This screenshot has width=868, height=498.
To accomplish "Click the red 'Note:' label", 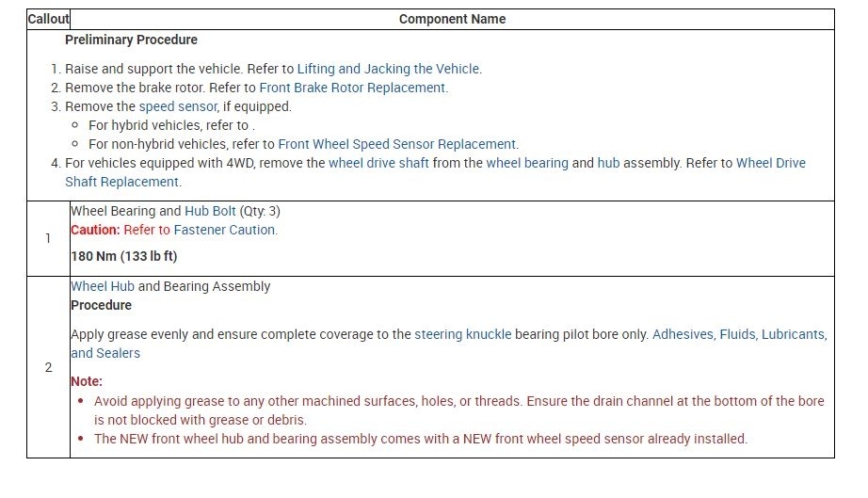I will pos(87,381).
